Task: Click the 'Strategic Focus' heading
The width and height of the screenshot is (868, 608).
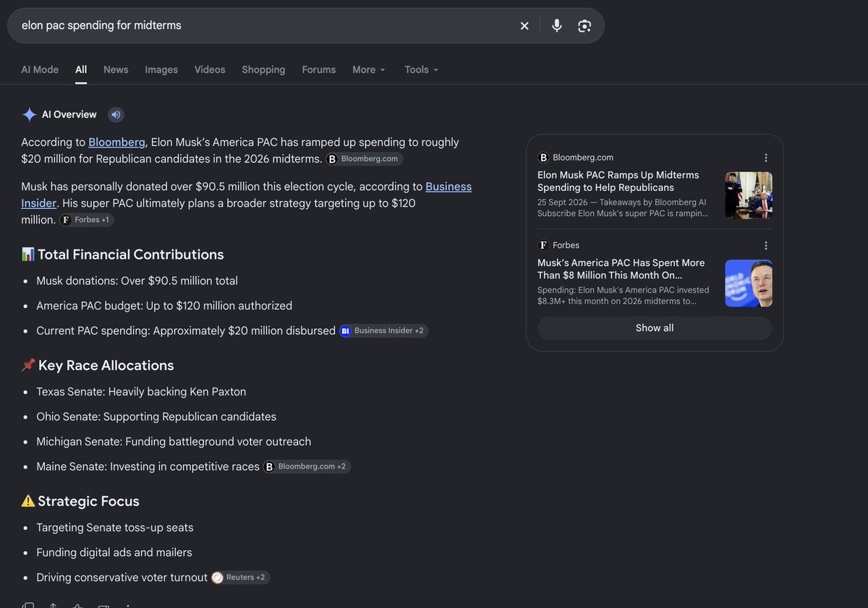Action: (88, 502)
